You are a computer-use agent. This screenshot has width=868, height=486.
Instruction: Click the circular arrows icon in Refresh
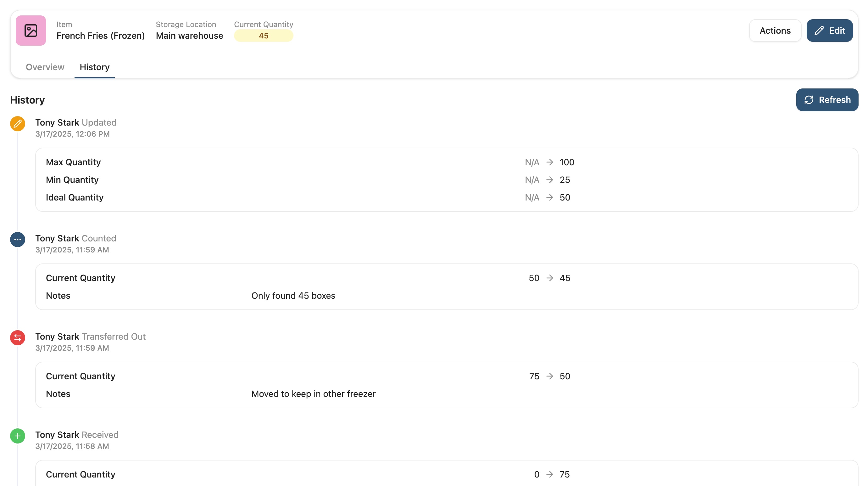809,100
